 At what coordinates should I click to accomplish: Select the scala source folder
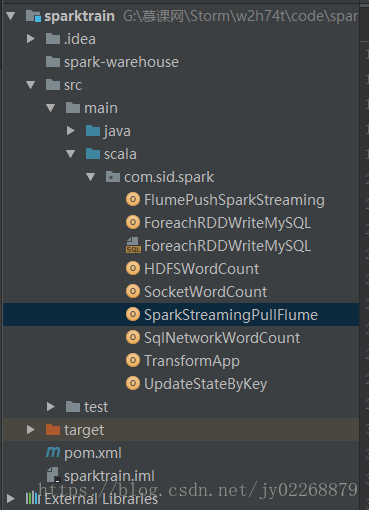(x=120, y=154)
